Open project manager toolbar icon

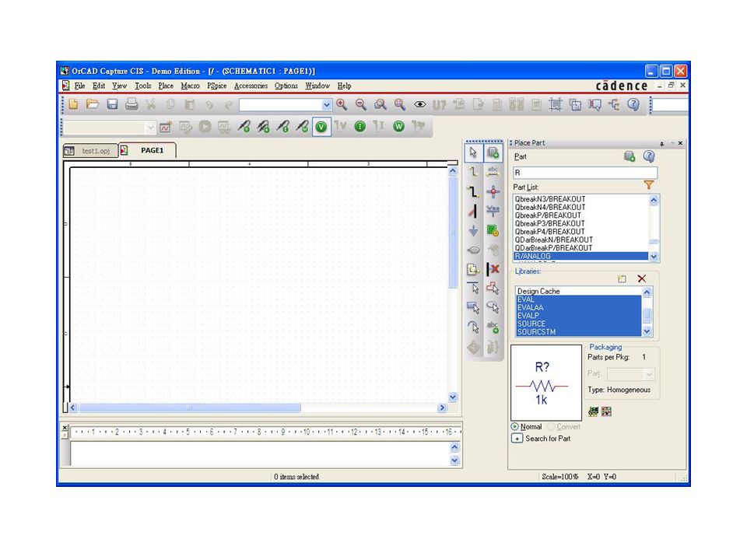(x=614, y=105)
